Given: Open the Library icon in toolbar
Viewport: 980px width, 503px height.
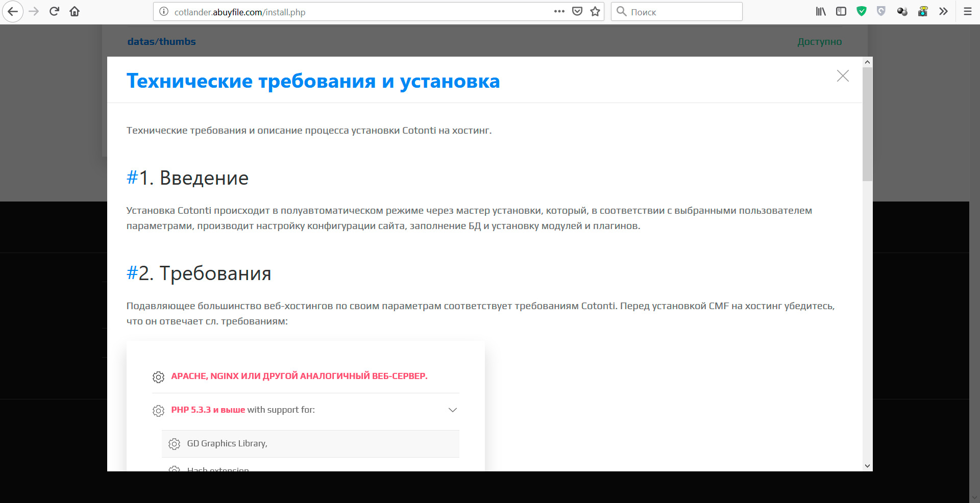Looking at the screenshot, I should (x=821, y=11).
